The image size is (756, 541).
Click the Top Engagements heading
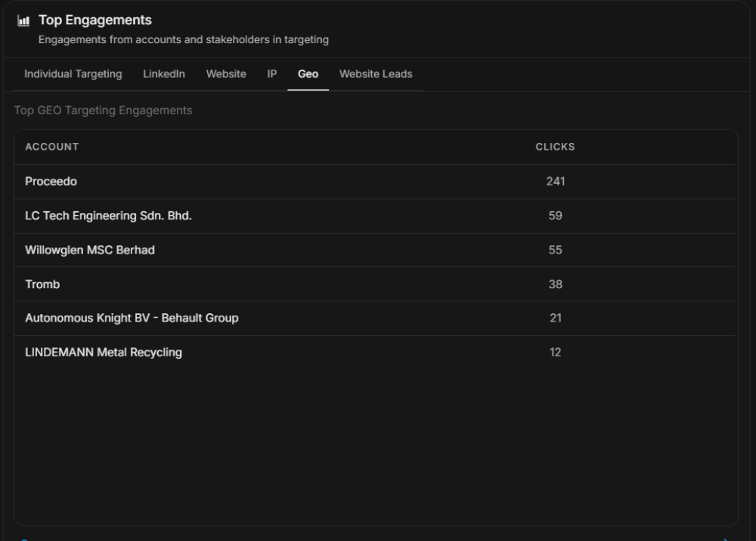(95, 20)
